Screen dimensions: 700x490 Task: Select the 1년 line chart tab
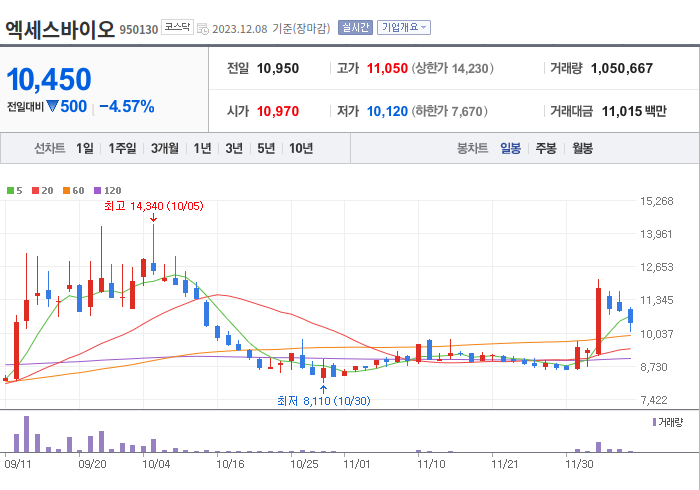click(x=202, y=148)
